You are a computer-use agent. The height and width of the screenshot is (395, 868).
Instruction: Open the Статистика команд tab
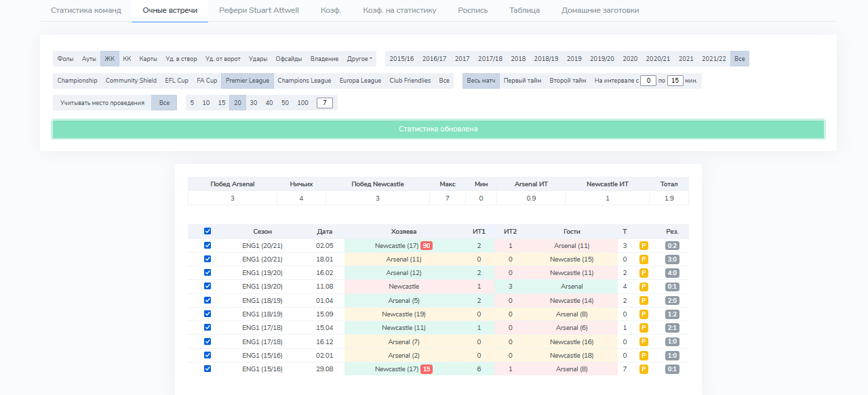click(86, 11)
